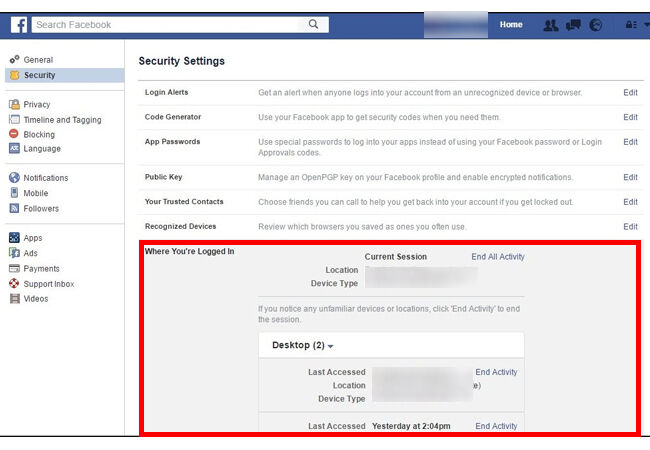Click Your Trusted Contacts label
This screenshot has width=650, height=450.
coord(184,201)
